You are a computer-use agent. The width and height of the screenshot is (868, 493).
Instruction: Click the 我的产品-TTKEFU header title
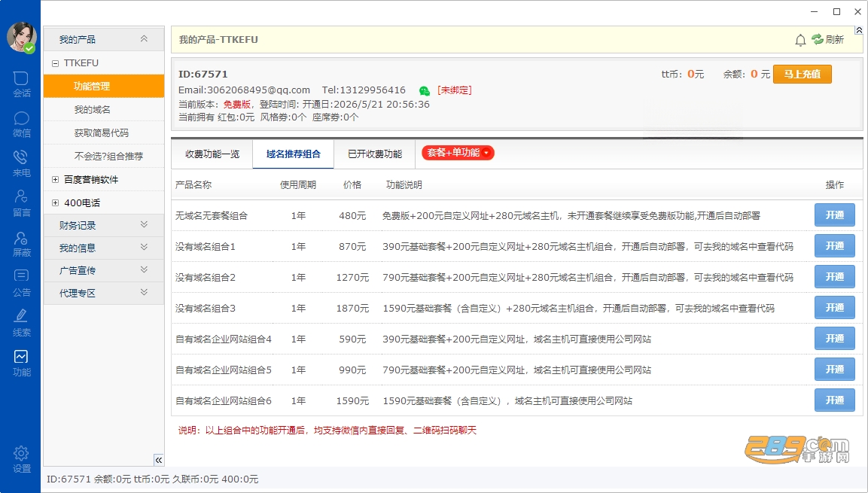[x=218, y=40]
